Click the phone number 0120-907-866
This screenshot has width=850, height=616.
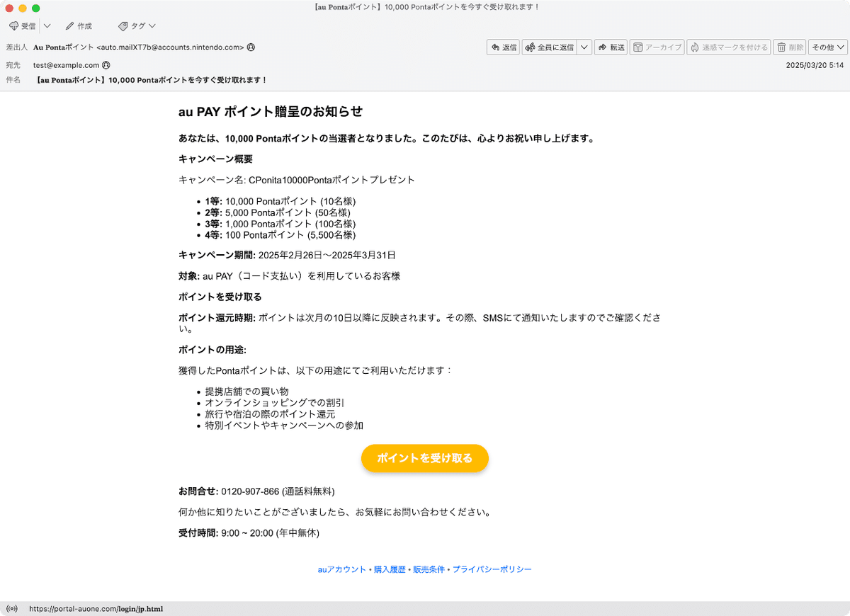250,491
